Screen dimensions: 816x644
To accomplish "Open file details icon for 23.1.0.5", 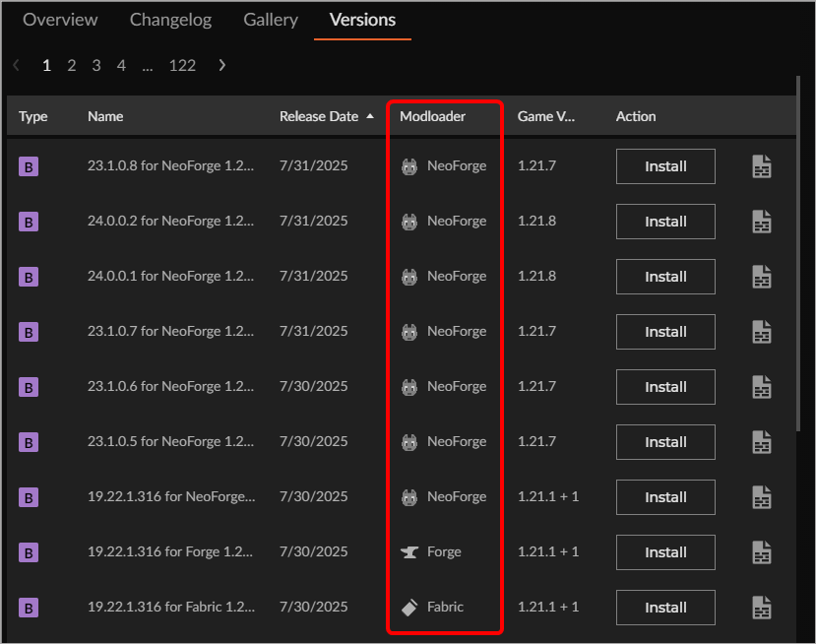I will (762, 442).
